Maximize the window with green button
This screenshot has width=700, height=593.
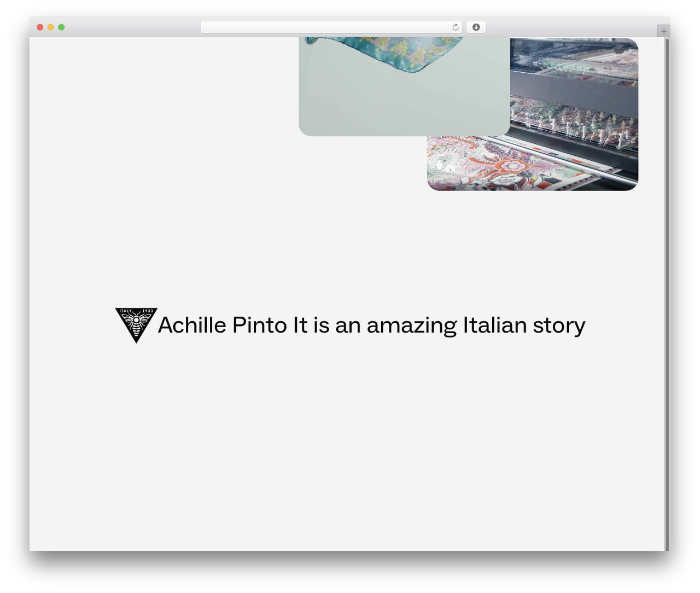click(61, 27)
